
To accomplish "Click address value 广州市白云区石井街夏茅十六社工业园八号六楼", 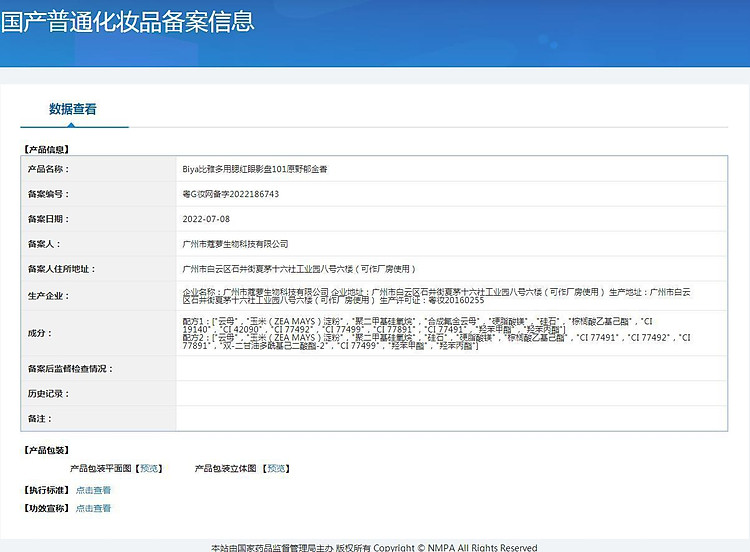I will tap(299, 269).
